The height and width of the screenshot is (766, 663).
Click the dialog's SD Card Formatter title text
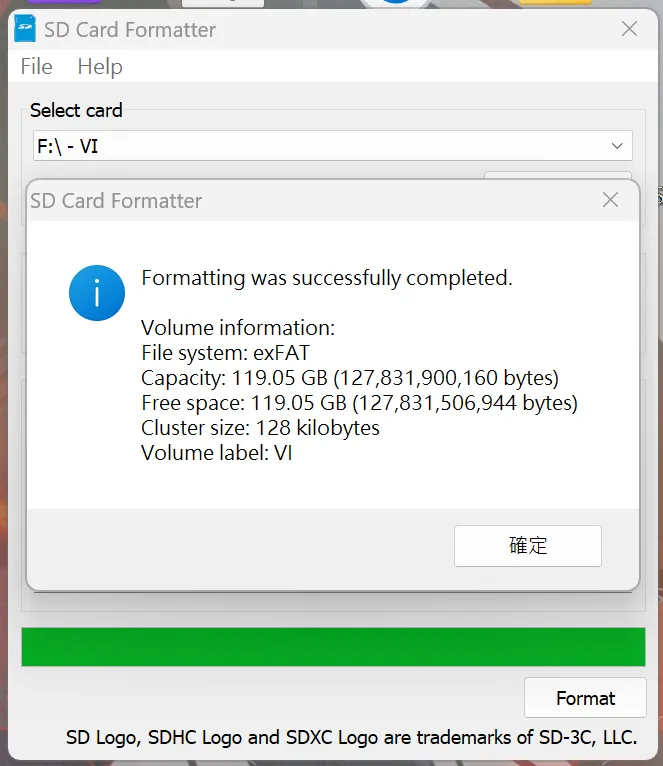(116, 201)
